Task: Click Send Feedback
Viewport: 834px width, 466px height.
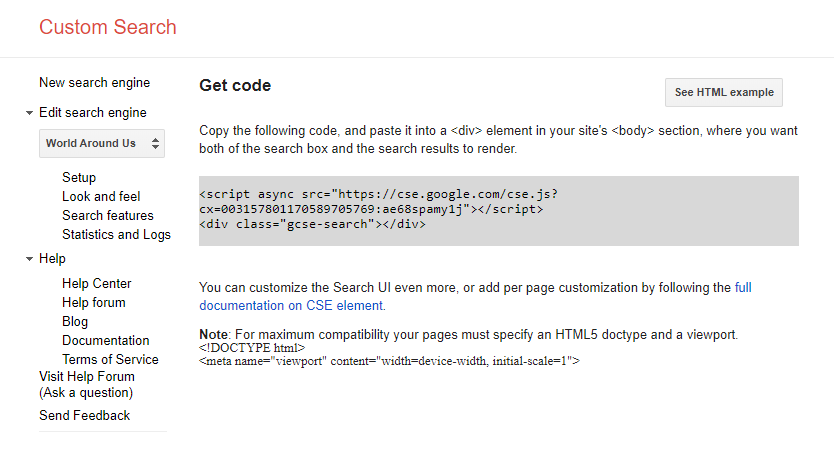Action: [x=84, y=415]
